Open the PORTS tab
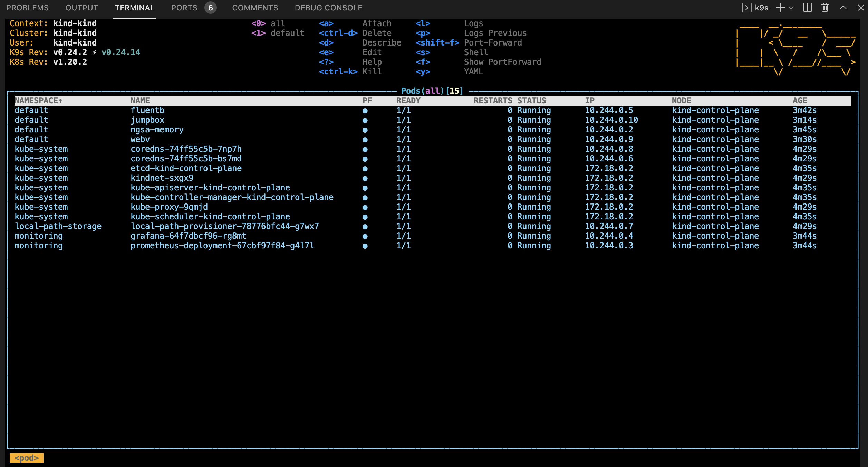Screen dimensions: 868x467 pyautogui.click(x=184, y=8)
